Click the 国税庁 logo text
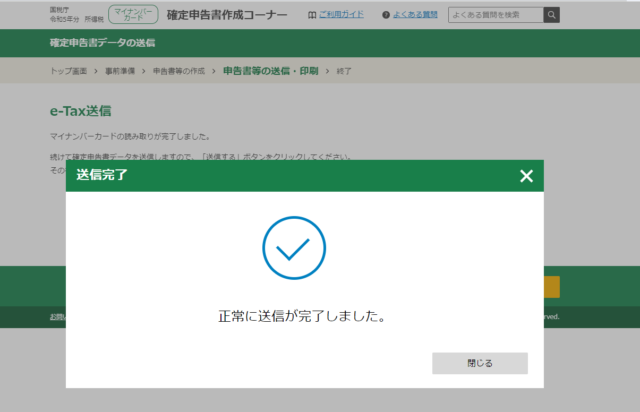The image size is (640, 412). point(59,9)
